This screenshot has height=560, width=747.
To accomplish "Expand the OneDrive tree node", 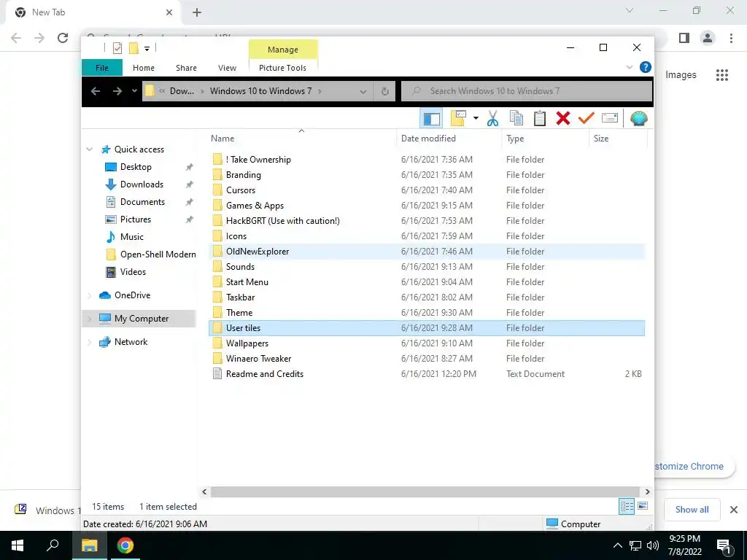I will click(x=90, y=296).
